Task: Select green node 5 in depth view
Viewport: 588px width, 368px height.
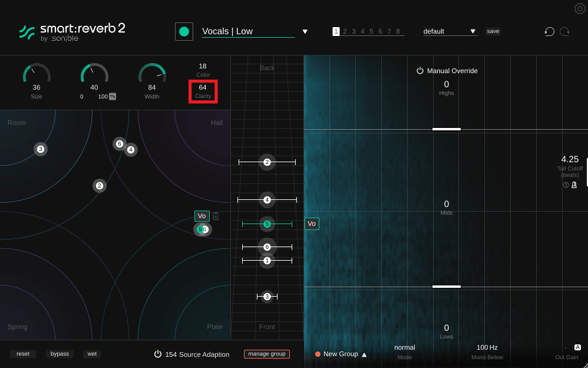Action: point(267,224)
